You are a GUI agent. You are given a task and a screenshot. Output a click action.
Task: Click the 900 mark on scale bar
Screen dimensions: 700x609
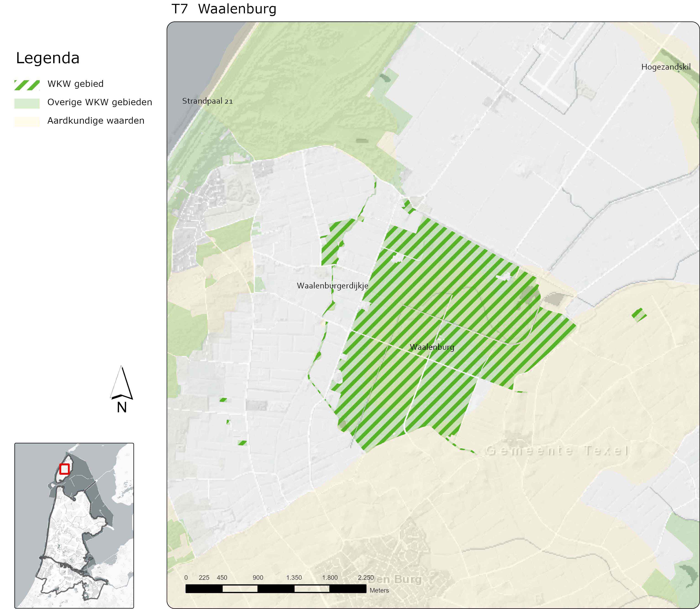(258, 577)
